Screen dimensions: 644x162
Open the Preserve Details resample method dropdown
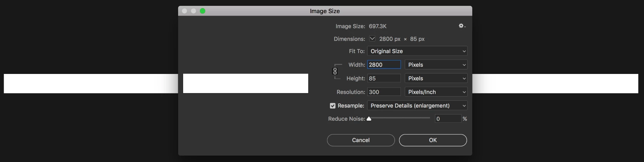(x=417, y=106)
